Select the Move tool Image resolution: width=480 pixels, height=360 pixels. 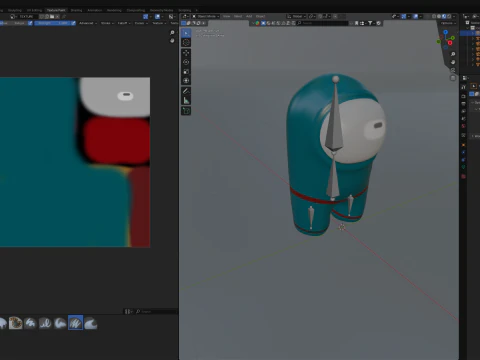[x=186, y=53]
